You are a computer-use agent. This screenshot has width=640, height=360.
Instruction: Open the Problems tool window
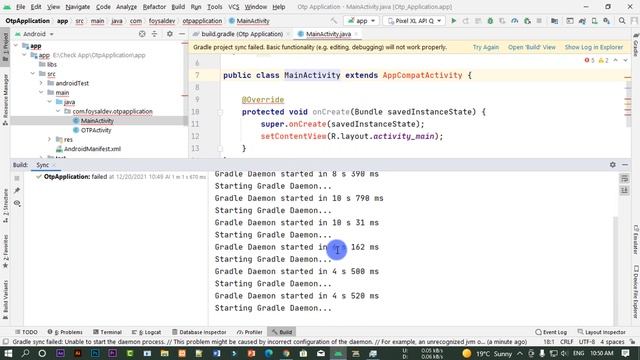coord(65,332)
